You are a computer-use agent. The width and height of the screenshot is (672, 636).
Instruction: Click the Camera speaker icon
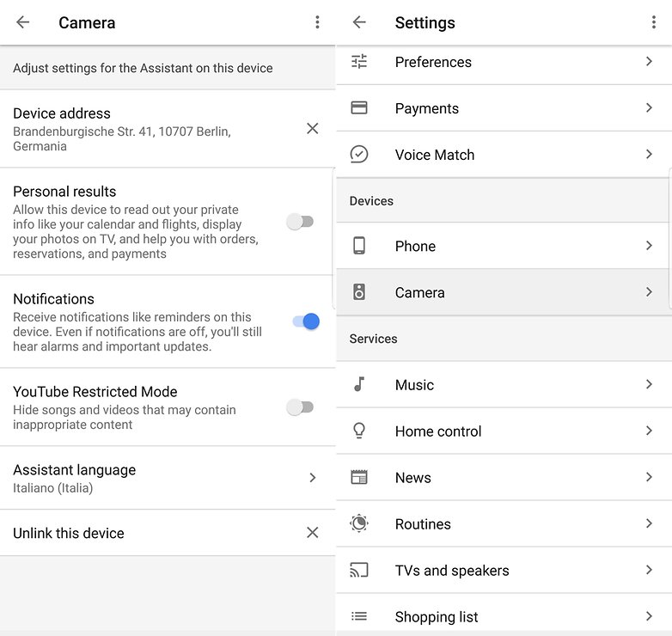coord(359,292)
